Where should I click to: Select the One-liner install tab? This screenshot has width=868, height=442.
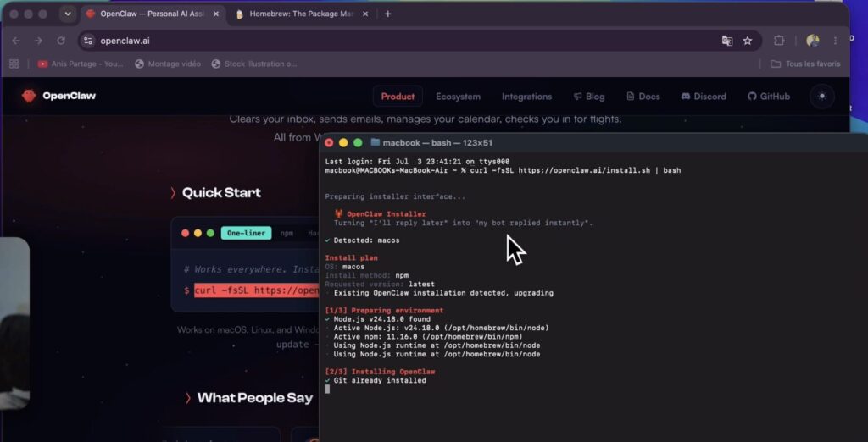coord(247,234)
